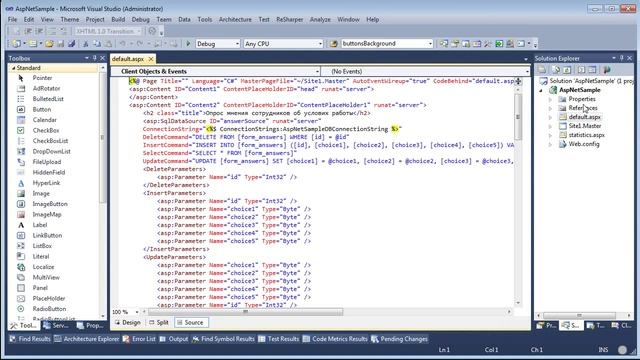This screenshot has width=640, height=360.
Task: Open the Any CPU platform dropdown
Action: [x=283, y=44]
